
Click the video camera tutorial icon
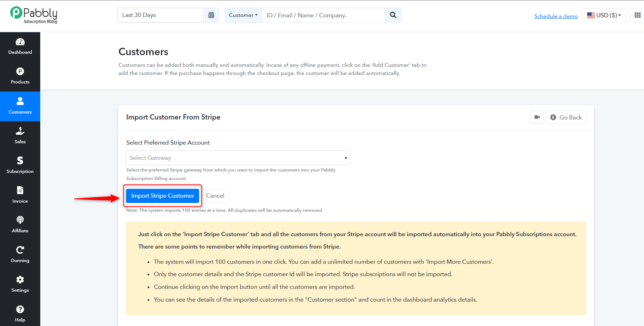[x=537, y=117]
